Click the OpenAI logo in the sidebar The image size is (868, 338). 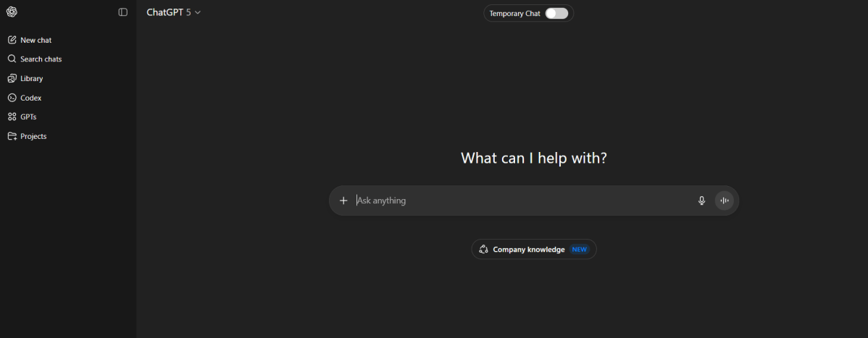coord(12,12)
